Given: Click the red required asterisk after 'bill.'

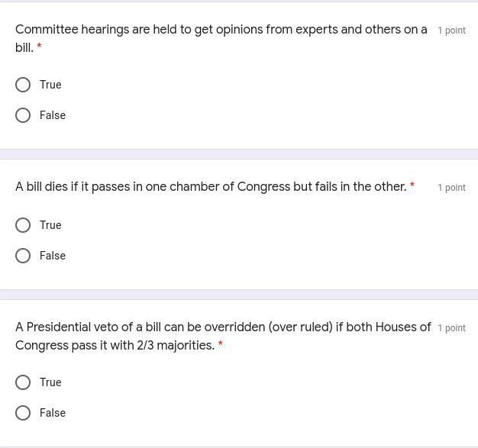Looking at the screenshot, I should pos(39,46).
